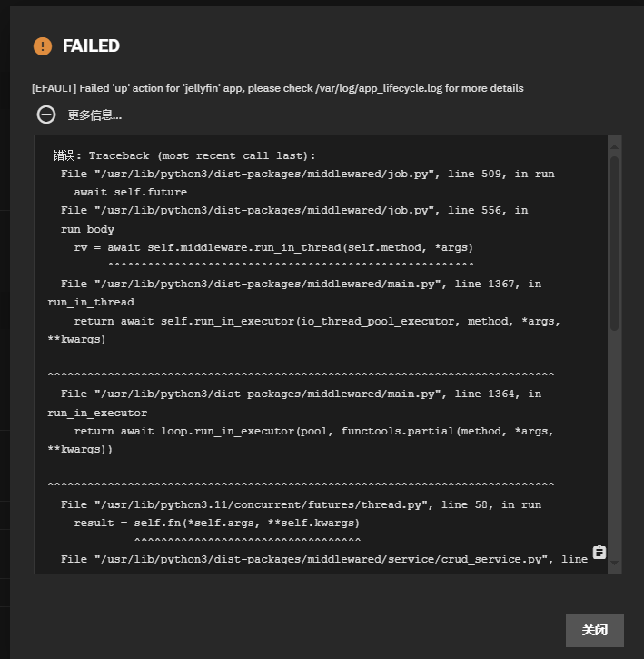Click the scroll-up arrow of the traceback box
Screen dimensions: 644x659
[614, 146]
